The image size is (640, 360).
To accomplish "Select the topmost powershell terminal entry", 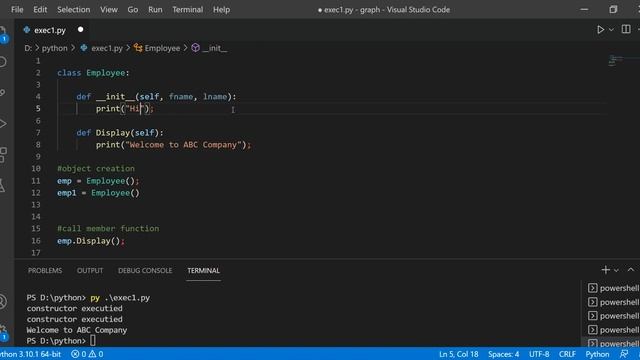I will (613, 288).
